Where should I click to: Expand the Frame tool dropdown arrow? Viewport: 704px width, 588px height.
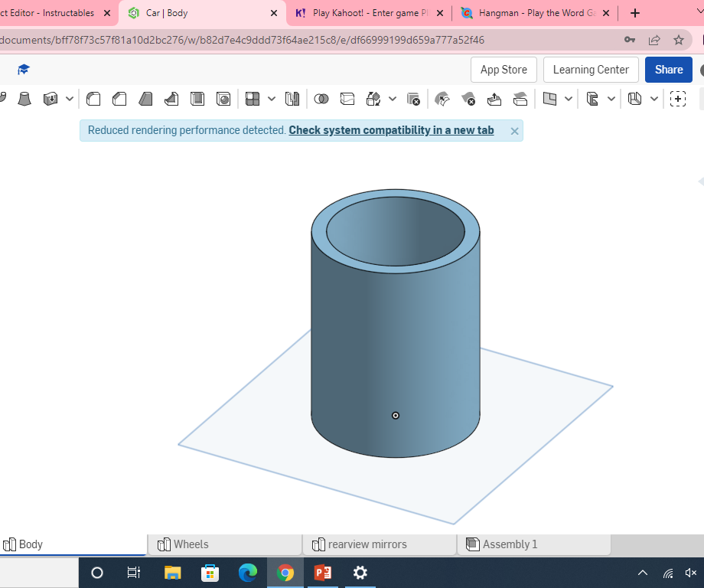[611, 99]
